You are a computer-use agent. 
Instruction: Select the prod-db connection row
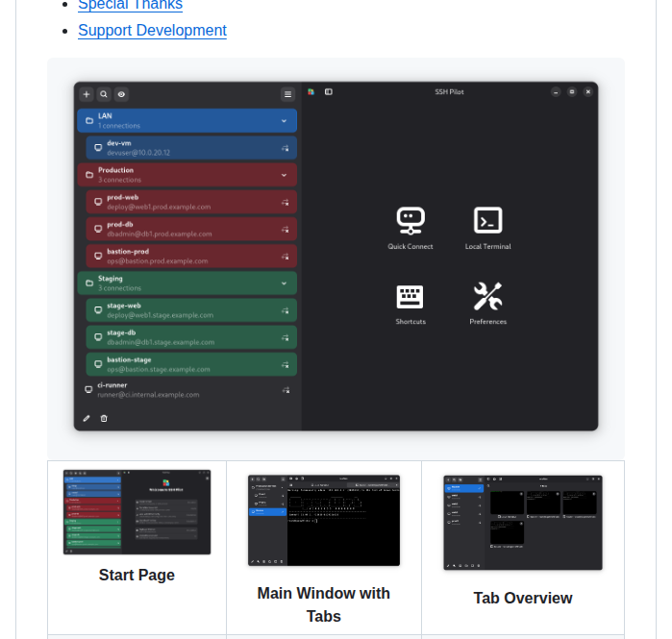[x=191, y=229]
